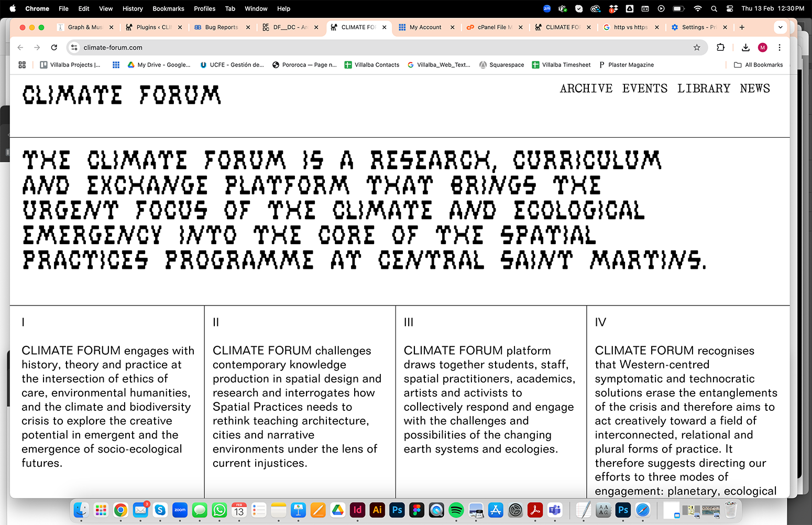Open the Bookmarks menu
The image size is (812, 525).
(x=168, y=8)
